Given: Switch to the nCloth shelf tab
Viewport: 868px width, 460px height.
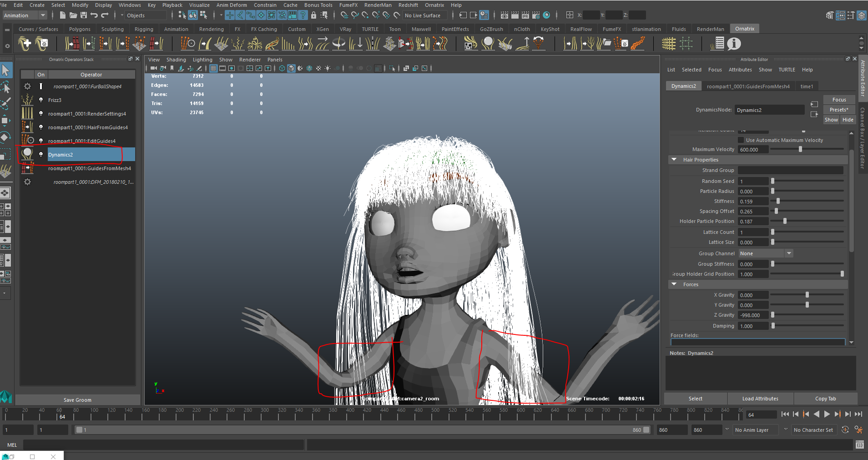Looking at the screenshot, I should click(522, 29).
